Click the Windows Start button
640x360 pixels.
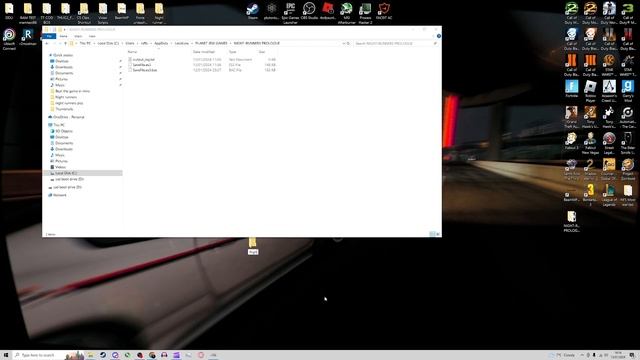(x=6, y=355)
